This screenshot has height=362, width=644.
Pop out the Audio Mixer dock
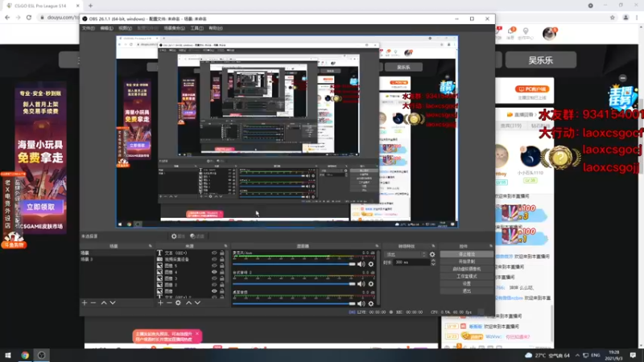(377, 246)
